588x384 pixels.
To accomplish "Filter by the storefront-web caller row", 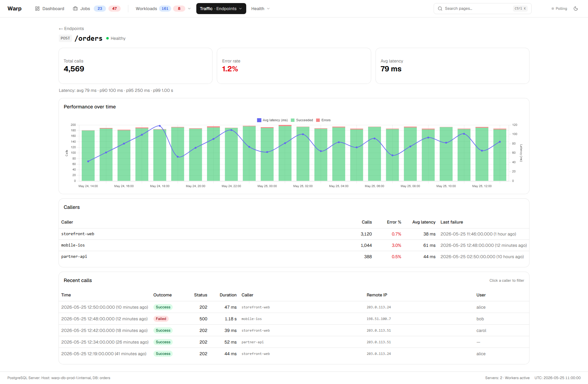I will pos(294,234).
